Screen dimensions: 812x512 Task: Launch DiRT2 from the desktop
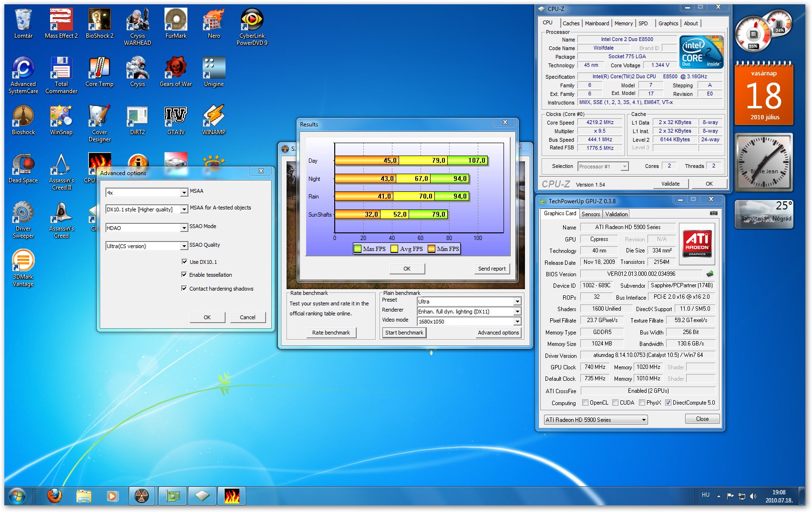[137, 120]
